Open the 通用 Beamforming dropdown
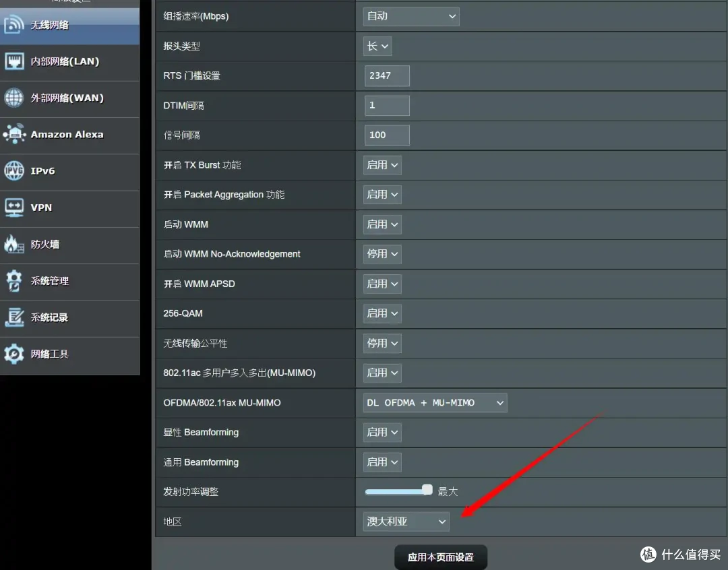This screenshot has height=570, width=728. coord(382,462)
